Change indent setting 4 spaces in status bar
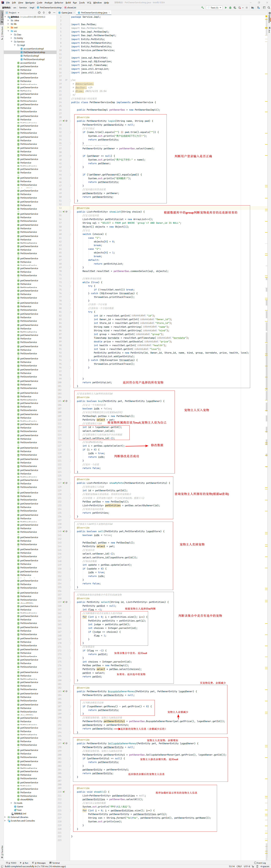The height and width of the screenshot is (868, 271). [265, 866]
